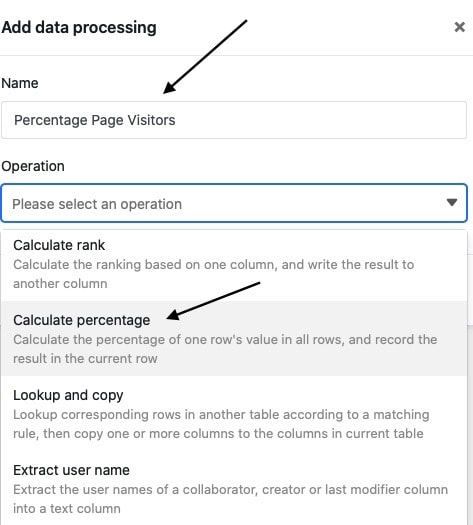This screenshot has width=473, height=525.
Task: Select the Calculate rank operation
Action: [234, 264]
